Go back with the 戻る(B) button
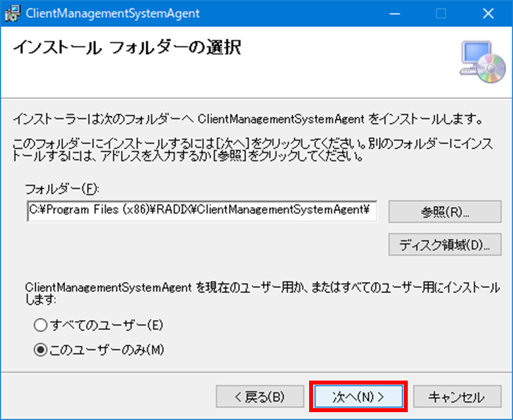This screenshot has width=513, height=420. point(260,396)
